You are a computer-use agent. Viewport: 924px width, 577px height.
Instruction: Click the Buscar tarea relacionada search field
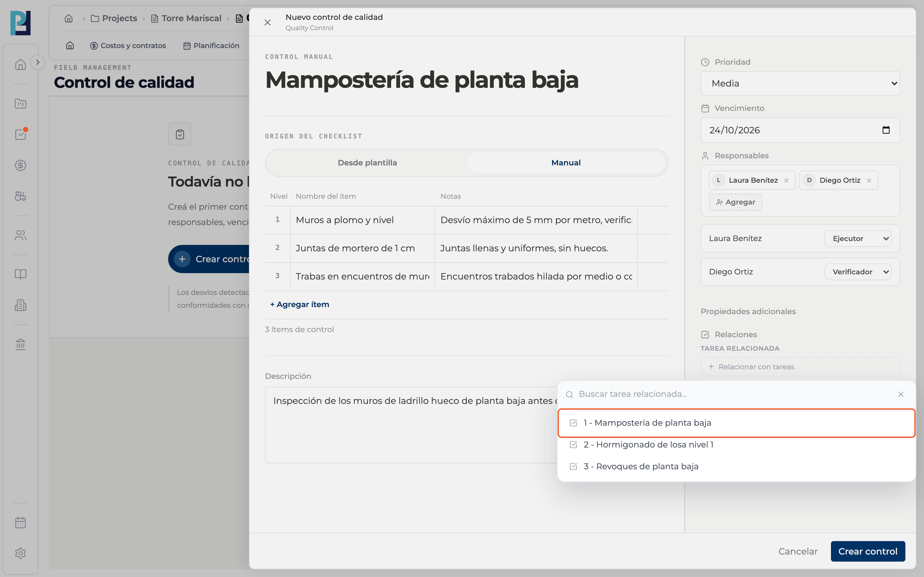[x=733, y=394]
